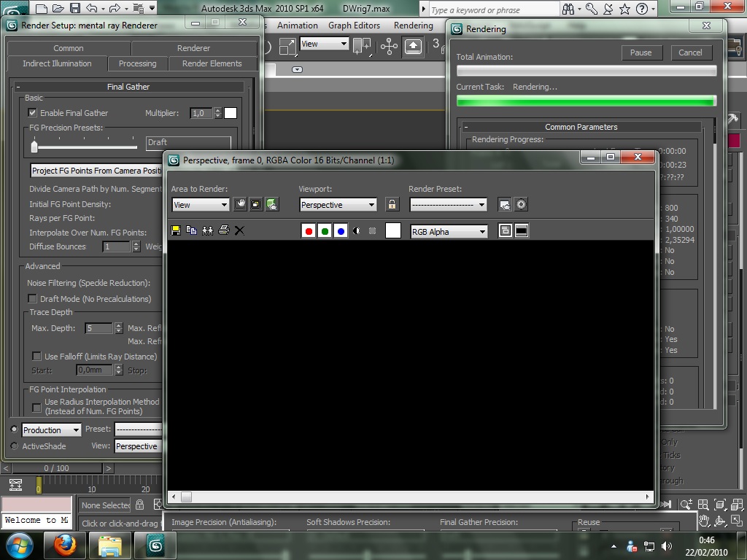The image size is (747, 560).
Task: Click the selection lock toggle icon
Action: (139, 505)
